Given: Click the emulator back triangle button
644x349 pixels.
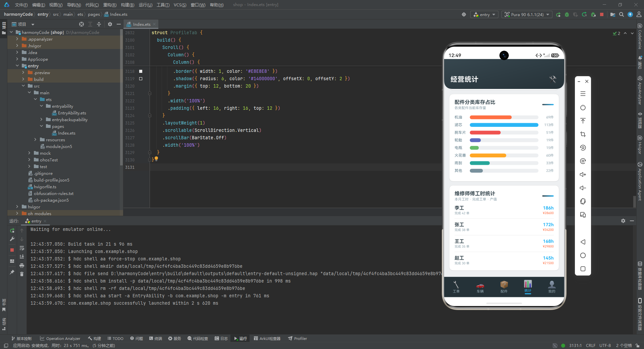Looking at the screenshot, I should tap(583, 242).
